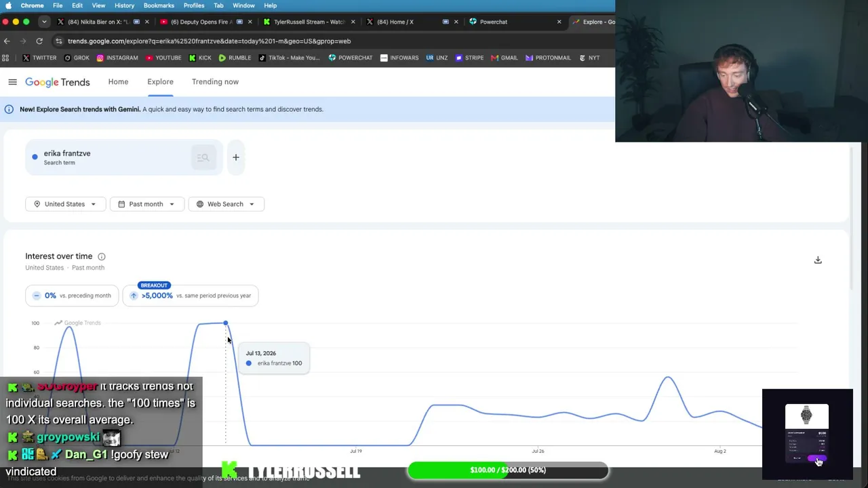Image resolution: width=868 pixels, height=488 pixels.
Task: Open the Help menu
Action: click(x=270, y=5)
